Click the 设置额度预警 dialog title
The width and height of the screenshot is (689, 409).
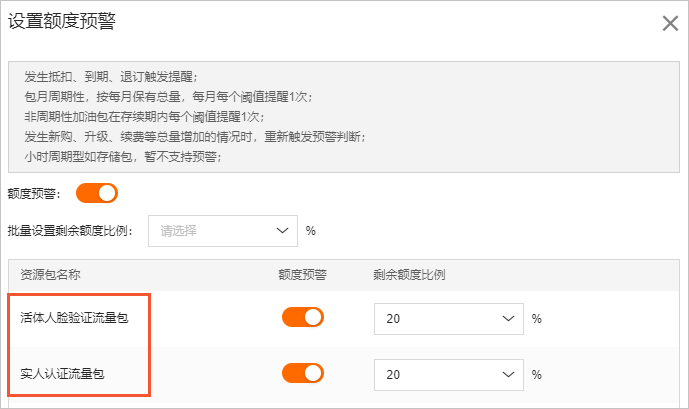[62, 22]
